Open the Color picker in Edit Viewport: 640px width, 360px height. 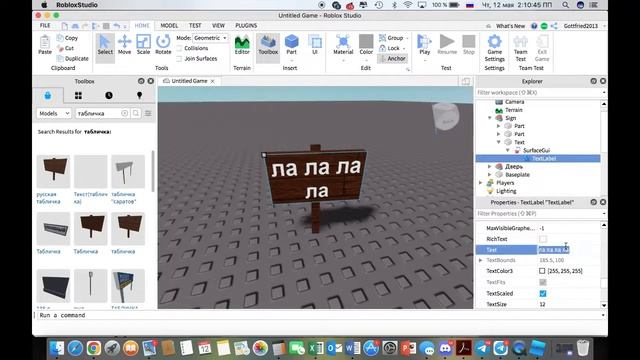coord(366,45)
